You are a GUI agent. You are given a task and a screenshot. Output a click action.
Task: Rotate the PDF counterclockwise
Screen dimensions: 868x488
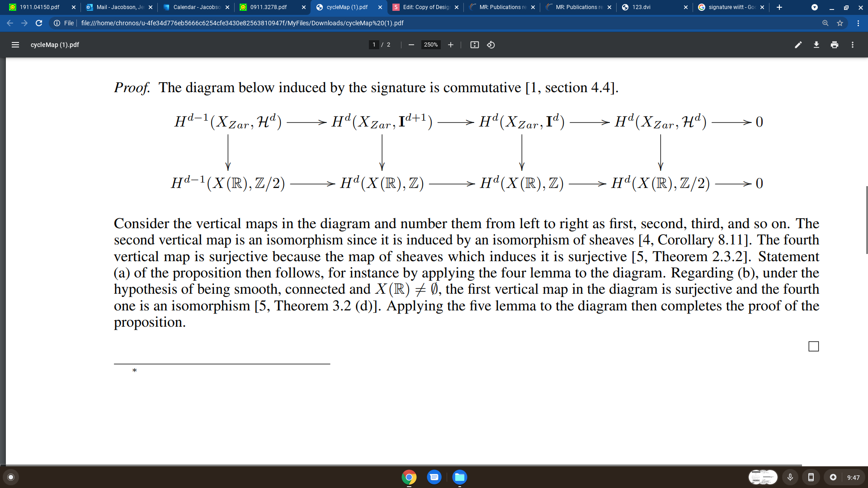coord(491,45)
